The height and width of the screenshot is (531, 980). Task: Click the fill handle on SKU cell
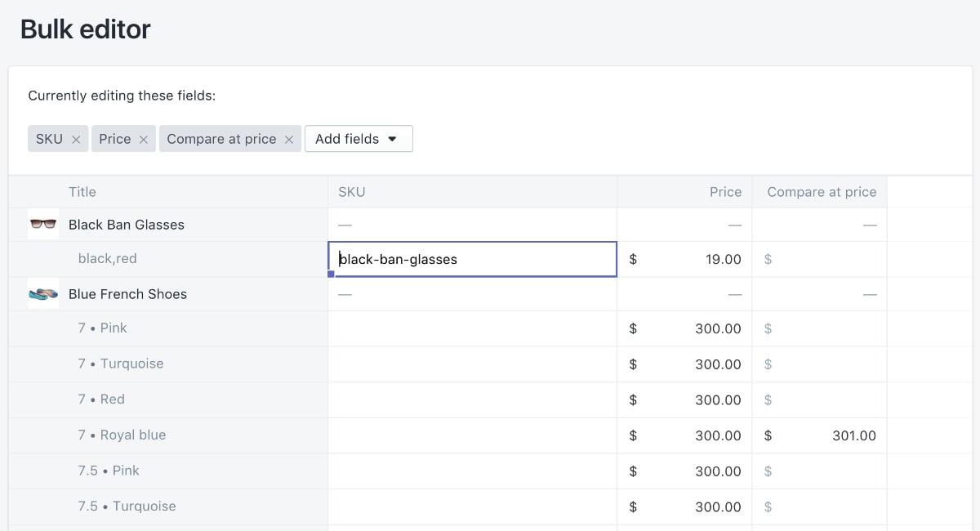pos(331,274)
